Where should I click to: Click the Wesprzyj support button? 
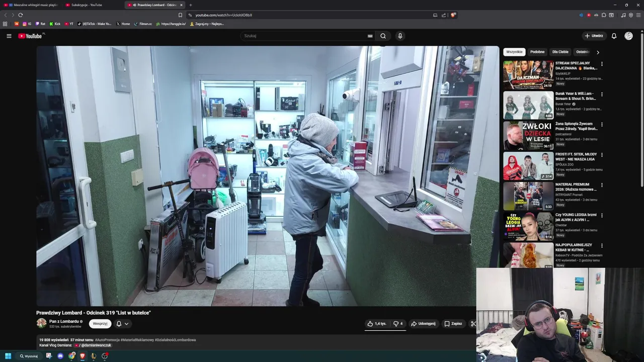point(100,324)
